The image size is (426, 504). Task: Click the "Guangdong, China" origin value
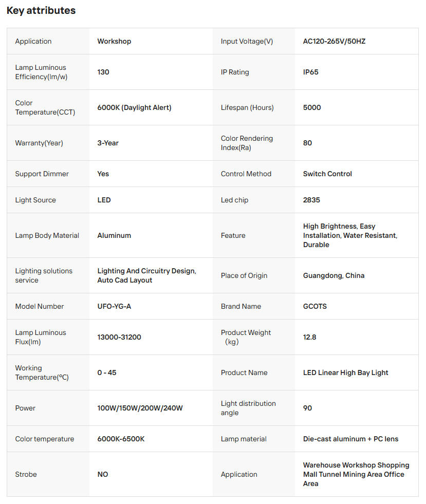coord(334,275)
